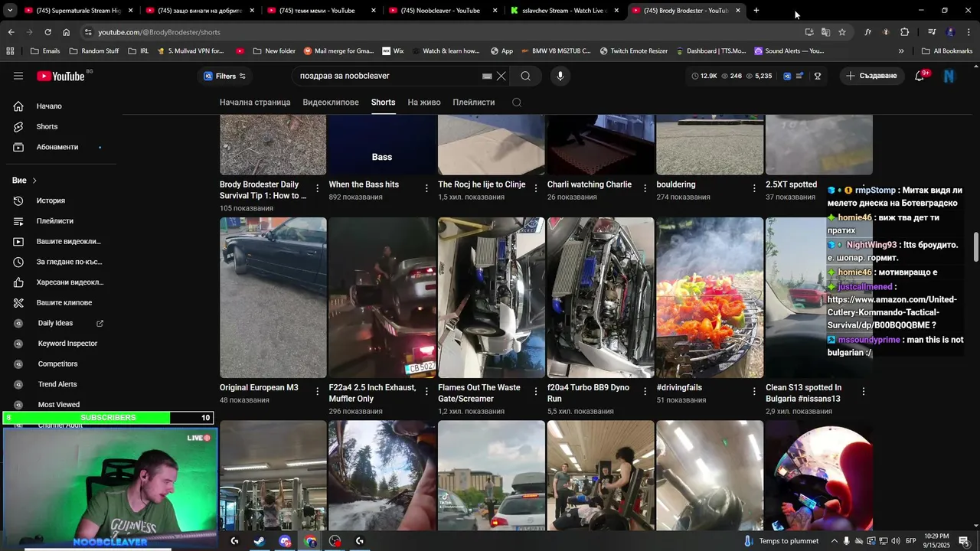Open options menu for When the Bass hits
The width and height of the screenshot is (980, 551).
426,187
